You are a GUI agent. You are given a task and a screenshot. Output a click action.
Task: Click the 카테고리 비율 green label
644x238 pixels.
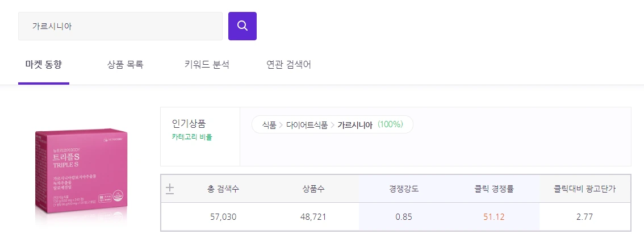[192, 137]
